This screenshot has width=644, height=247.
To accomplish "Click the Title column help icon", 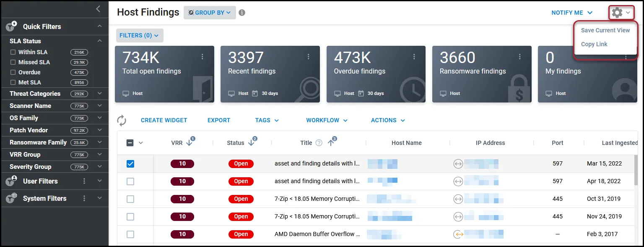I will point(319,143).
